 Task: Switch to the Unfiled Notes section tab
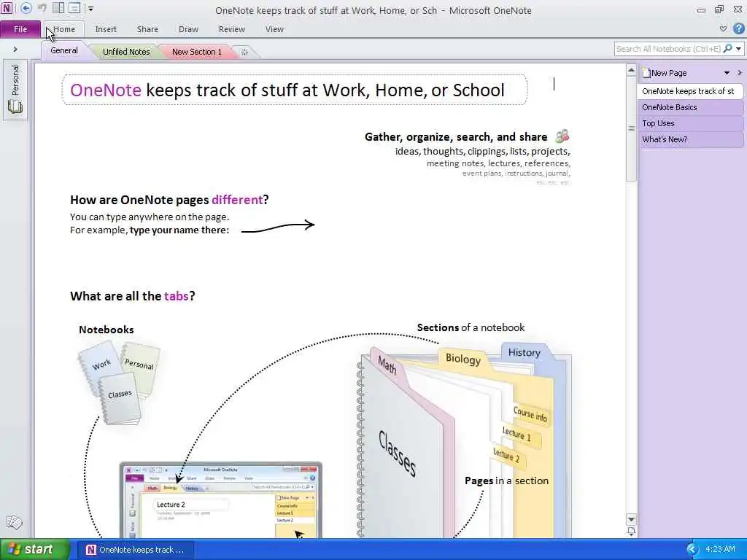(126, 52)
